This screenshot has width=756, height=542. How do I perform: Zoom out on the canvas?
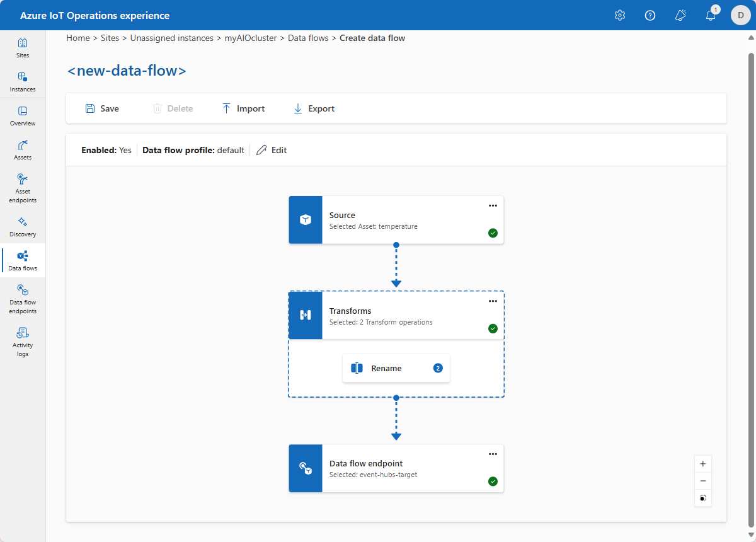coord(703,481)
